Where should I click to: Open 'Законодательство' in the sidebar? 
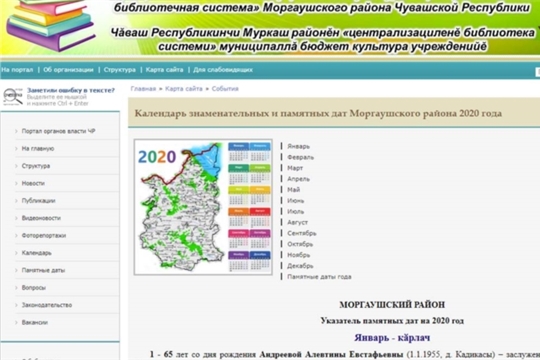[x=47, y=305]
